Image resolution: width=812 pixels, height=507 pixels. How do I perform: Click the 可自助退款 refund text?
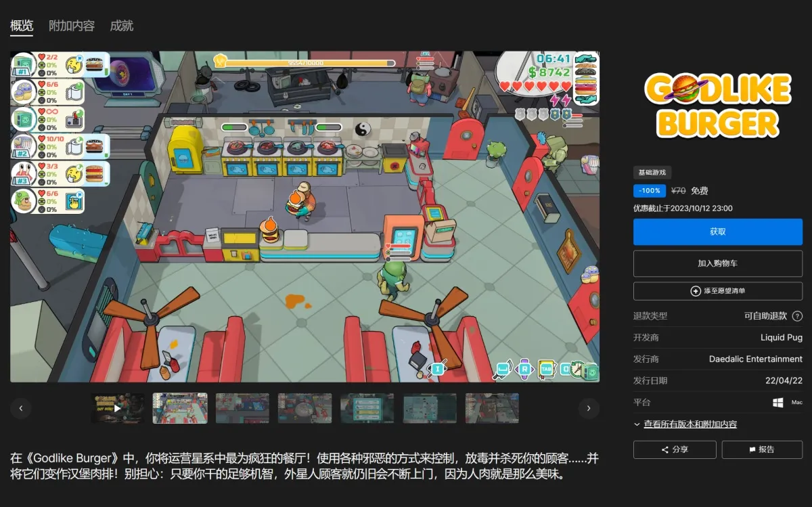[x=766, y=316]
